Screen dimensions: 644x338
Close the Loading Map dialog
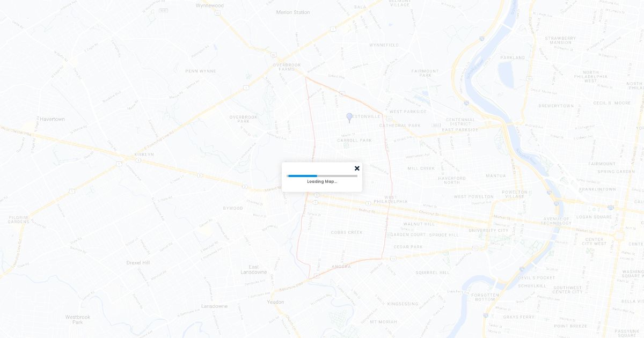357,168
